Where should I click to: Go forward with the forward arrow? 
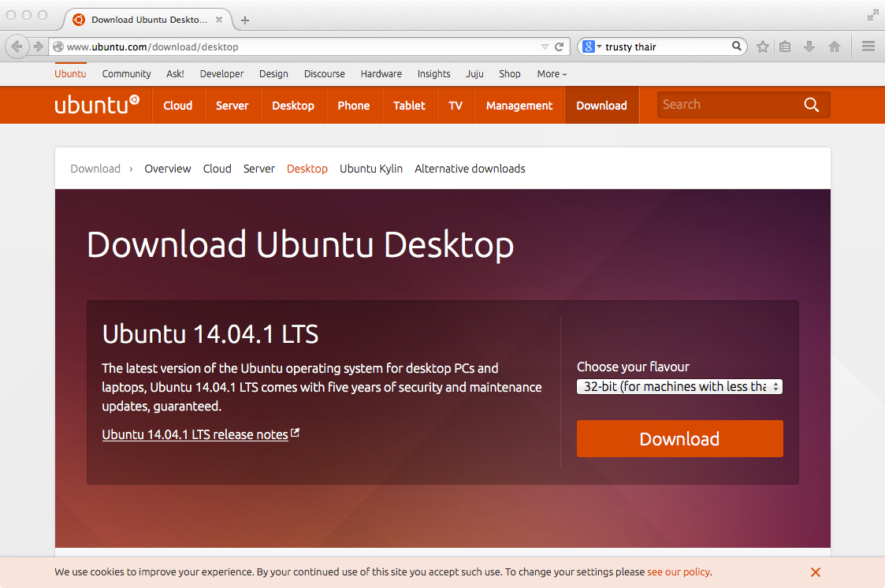point(38,47)
